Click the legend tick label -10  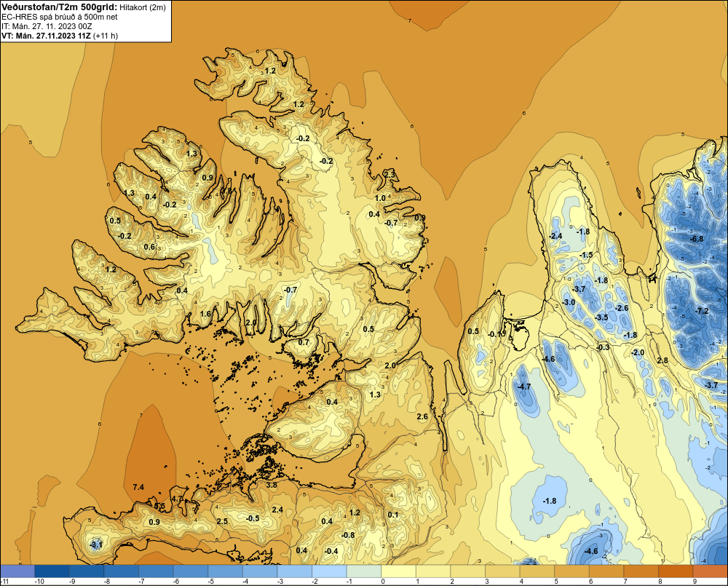[x=39, y=582]
